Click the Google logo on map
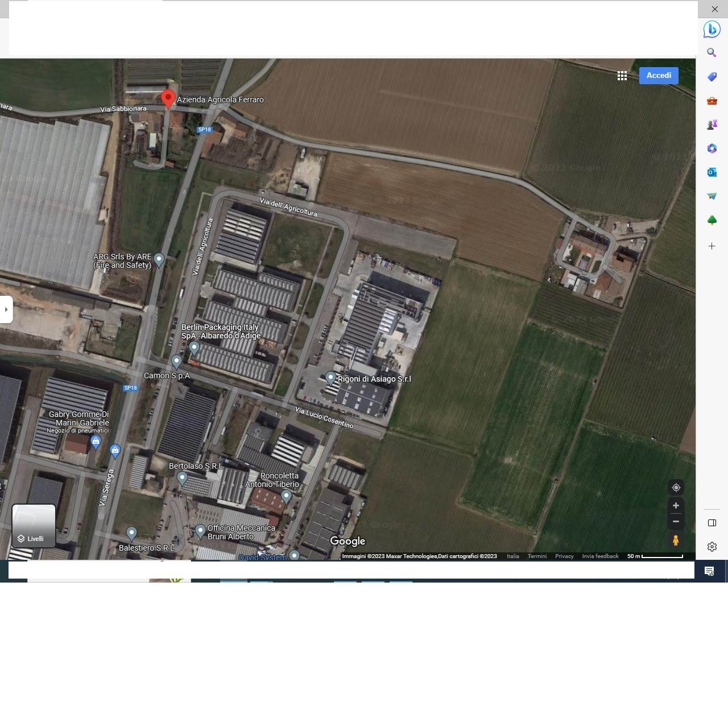Image resolution: width=728 pixels, height=710 pixels. (348, 542)
